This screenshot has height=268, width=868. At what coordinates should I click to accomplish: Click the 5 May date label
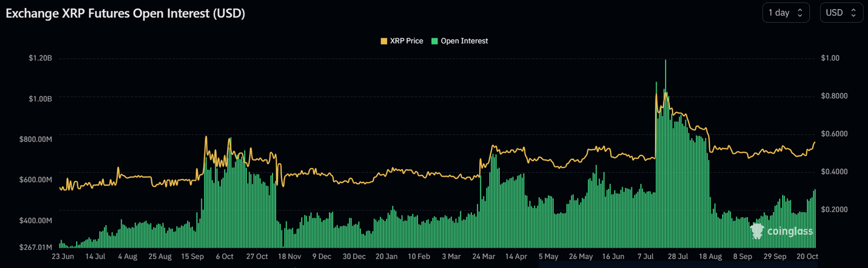point(549,257)
